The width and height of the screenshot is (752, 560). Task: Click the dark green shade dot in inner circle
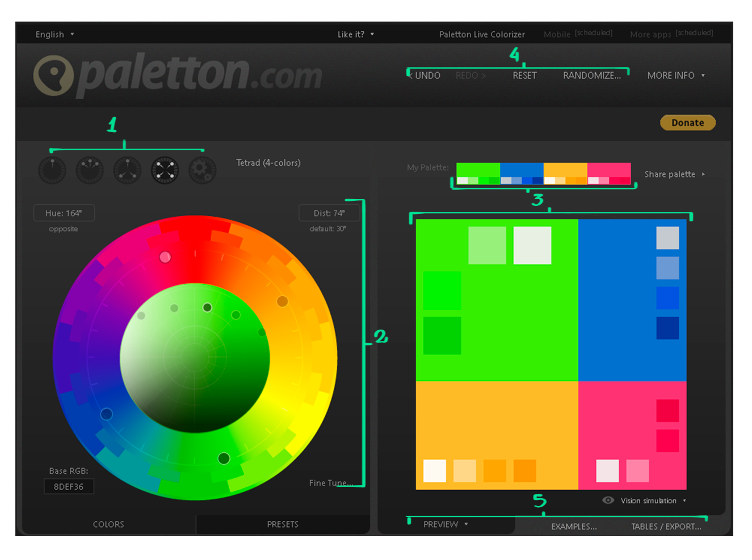(207, 307)
